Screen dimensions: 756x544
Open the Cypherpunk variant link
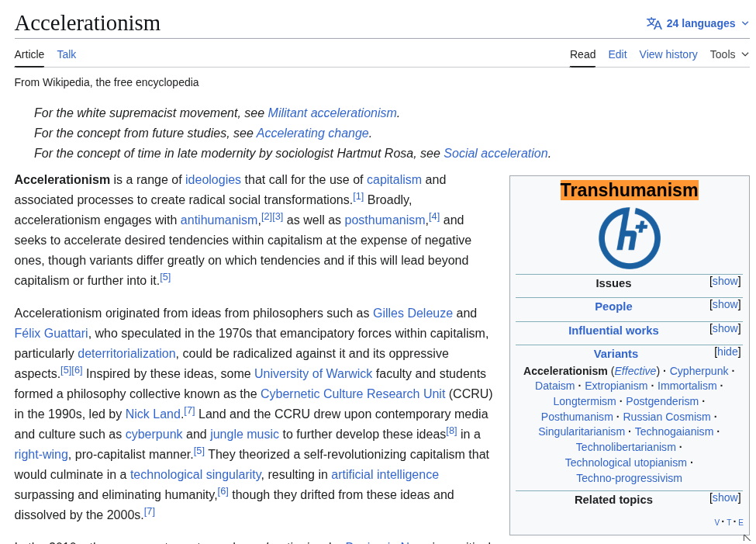point(699,371)
